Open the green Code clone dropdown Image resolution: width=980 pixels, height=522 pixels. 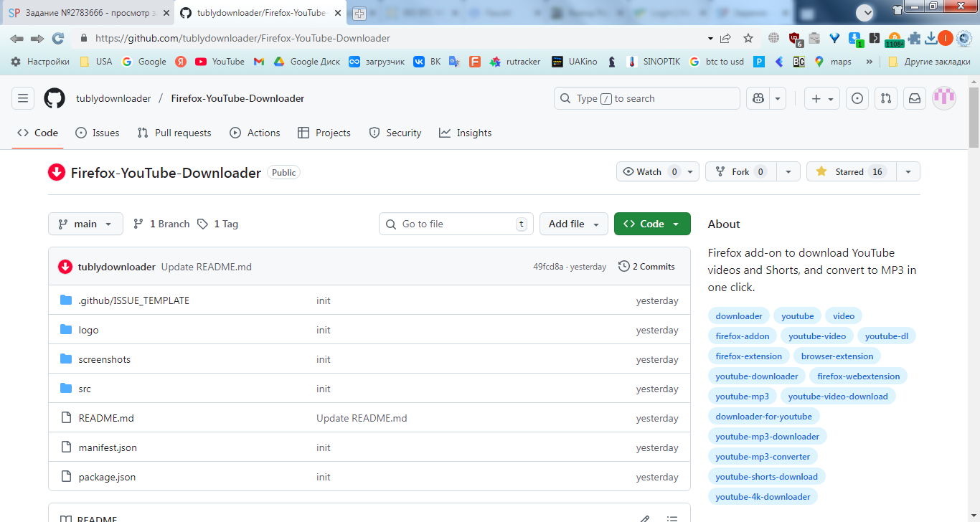[x=652, y=224]
